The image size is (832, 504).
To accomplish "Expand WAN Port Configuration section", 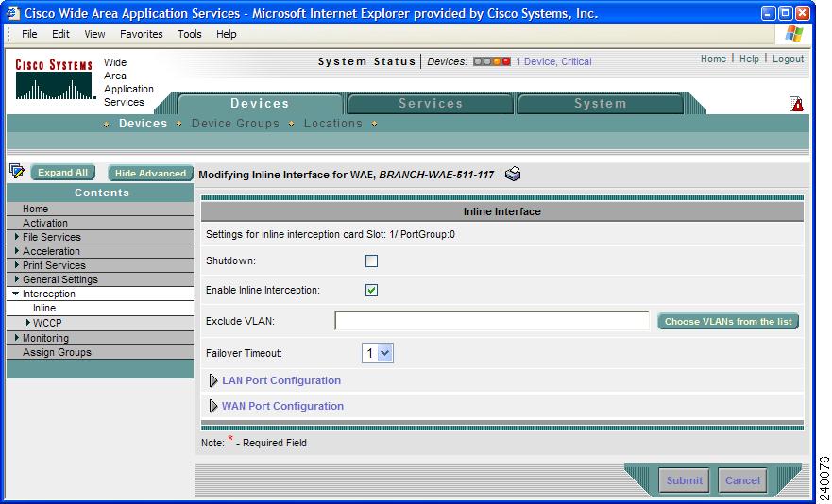I will click(x=213, y=406).
